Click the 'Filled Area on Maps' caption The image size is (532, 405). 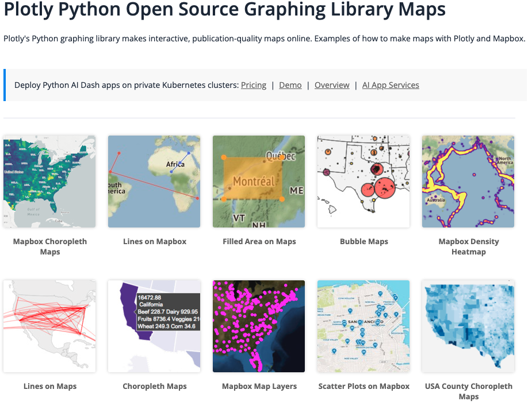[259, 241]
